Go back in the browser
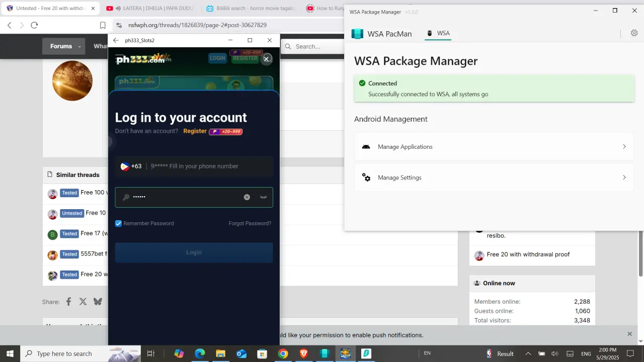 9,25
